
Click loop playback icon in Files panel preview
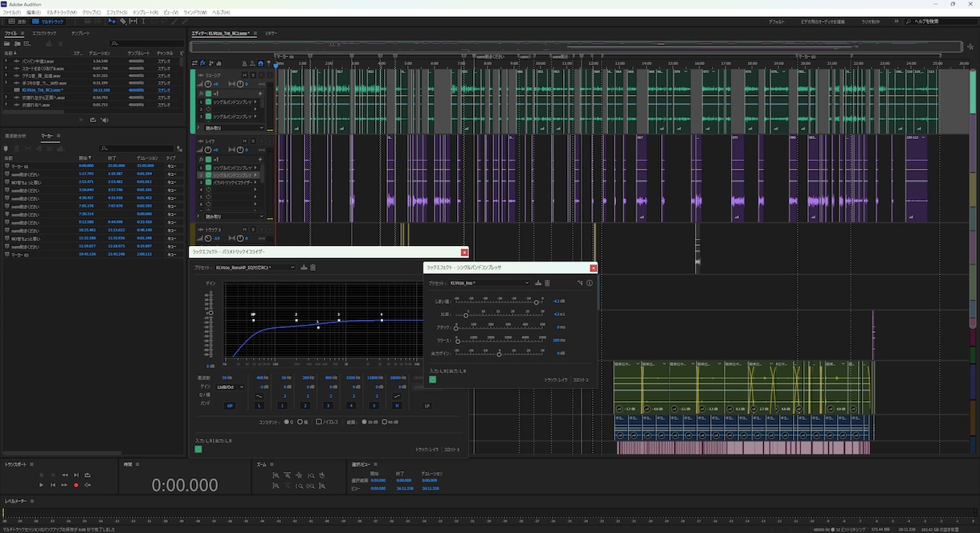92,121
